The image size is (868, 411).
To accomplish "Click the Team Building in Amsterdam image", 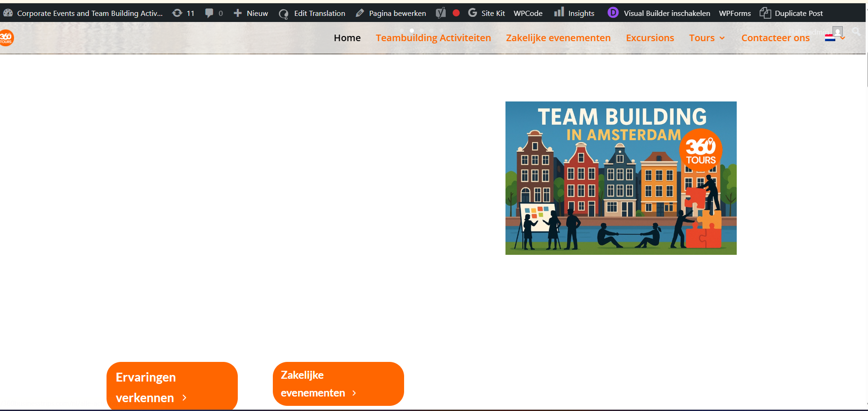I will [x=621, y=178].
